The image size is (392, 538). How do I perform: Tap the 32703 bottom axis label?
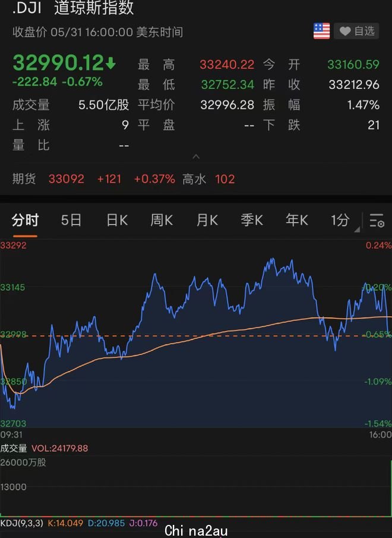click(x=13, y=423)
